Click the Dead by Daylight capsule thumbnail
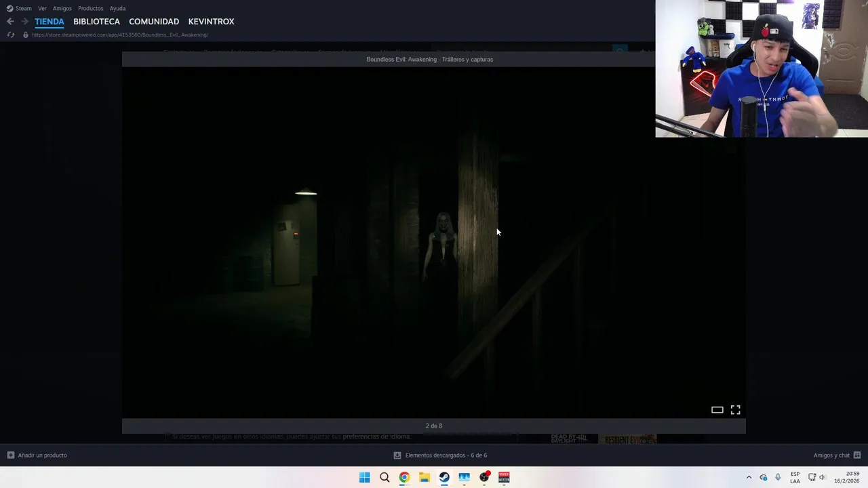The width and height of the screenshot is (868, 488). (569, 439)
